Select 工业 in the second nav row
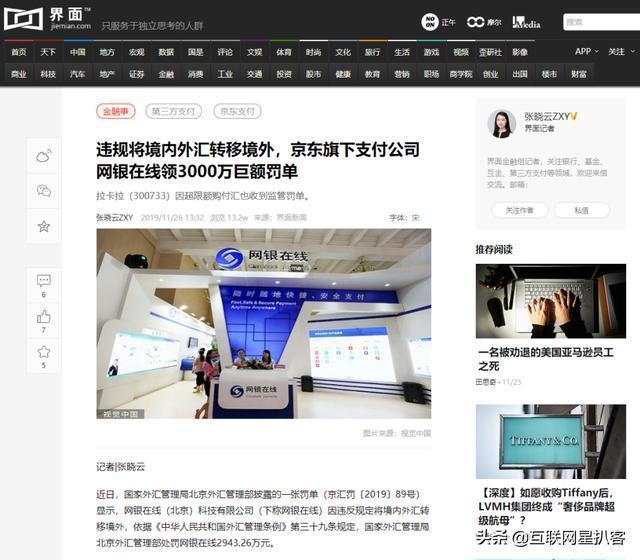Image resolution: width=640 pixels, height=560 pixels. (x=225, y=74)
